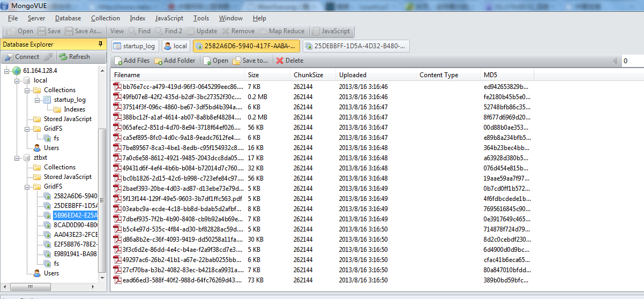The width and height of the screenshot is (644, 299).
Task: Select the startup_log collection in tree
Action: pos(70,100)
